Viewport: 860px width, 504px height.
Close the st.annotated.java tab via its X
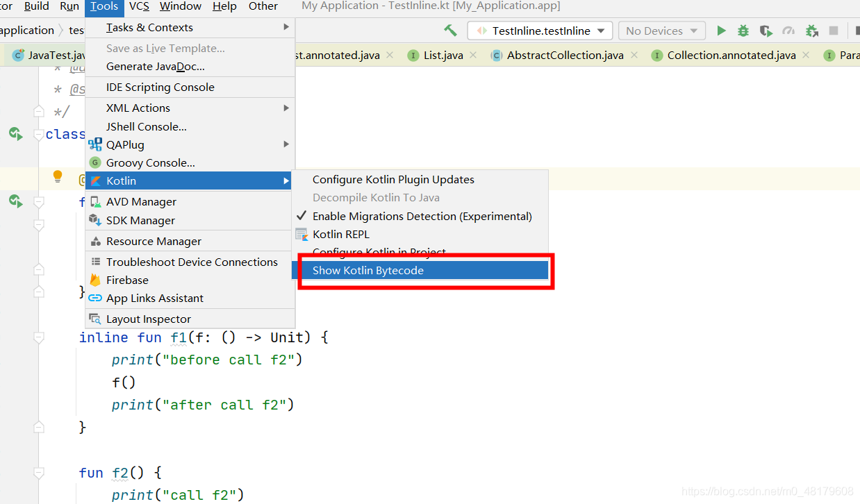click(390, 55)
